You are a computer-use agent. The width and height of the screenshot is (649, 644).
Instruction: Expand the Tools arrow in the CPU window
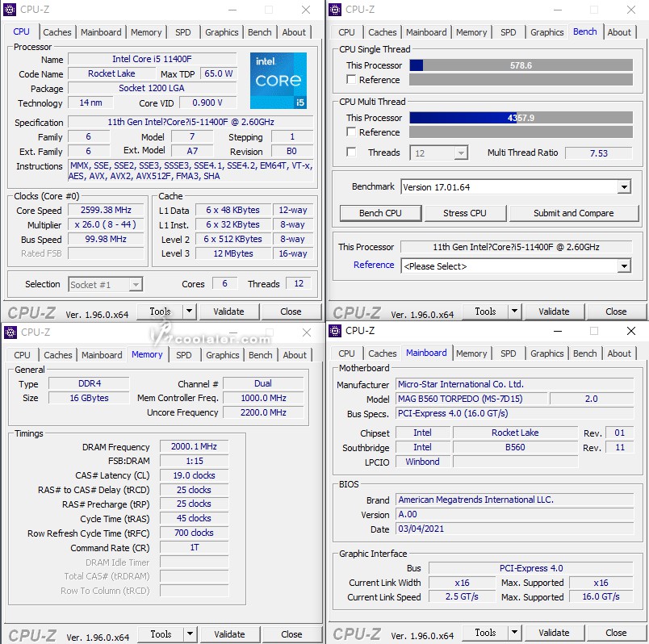189,312
